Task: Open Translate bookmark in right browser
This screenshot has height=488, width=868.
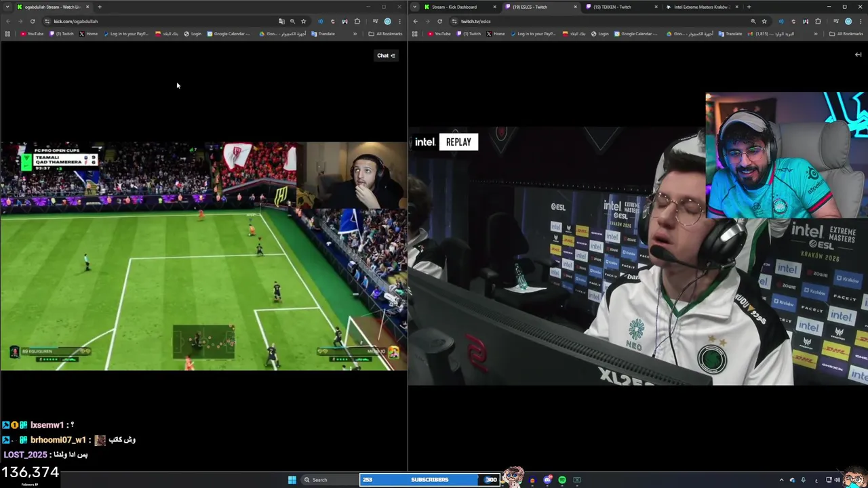Action: (730, 34)
